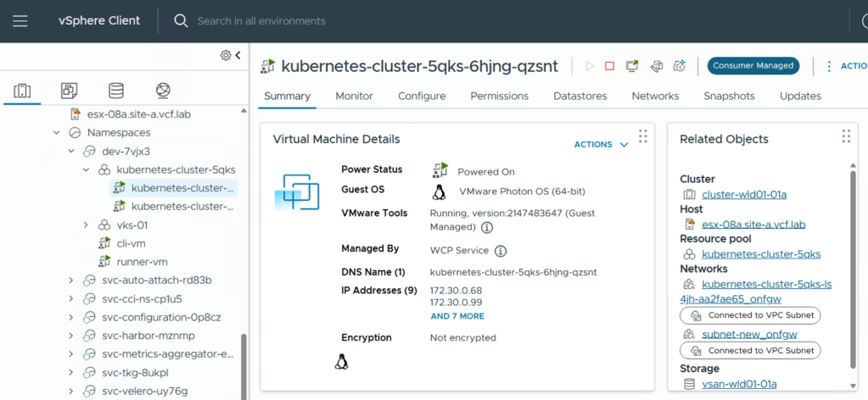
Task: Switch to the Networks tab
Action: pyautogui.click(x=655, y=97)
